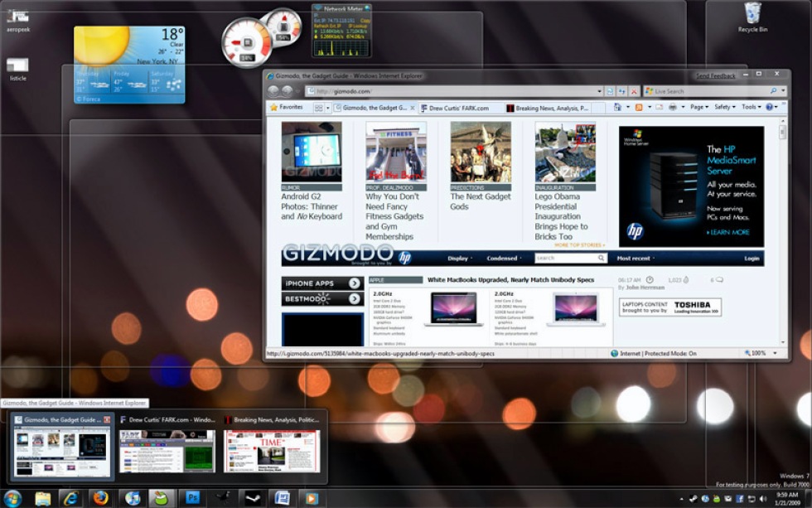Click the Refresh icon beside the address bar

pyautogui.click(x=622, y=91)
